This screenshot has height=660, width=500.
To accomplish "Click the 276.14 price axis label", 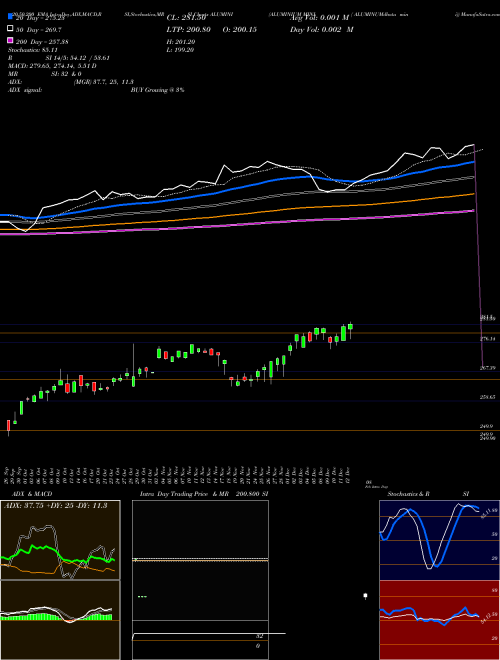I will [x=487, y=338].
